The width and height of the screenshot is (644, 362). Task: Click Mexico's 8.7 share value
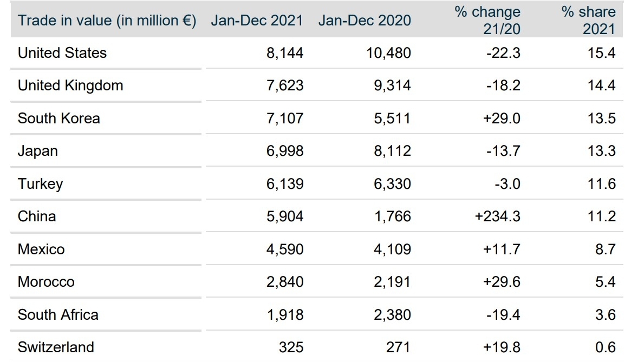coord(605,249)
